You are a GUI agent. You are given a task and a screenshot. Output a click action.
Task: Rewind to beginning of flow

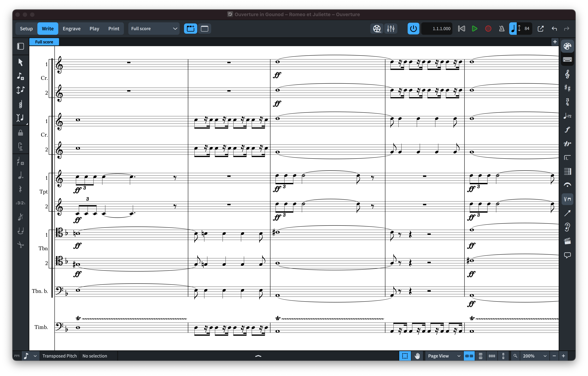pos(461,29)
